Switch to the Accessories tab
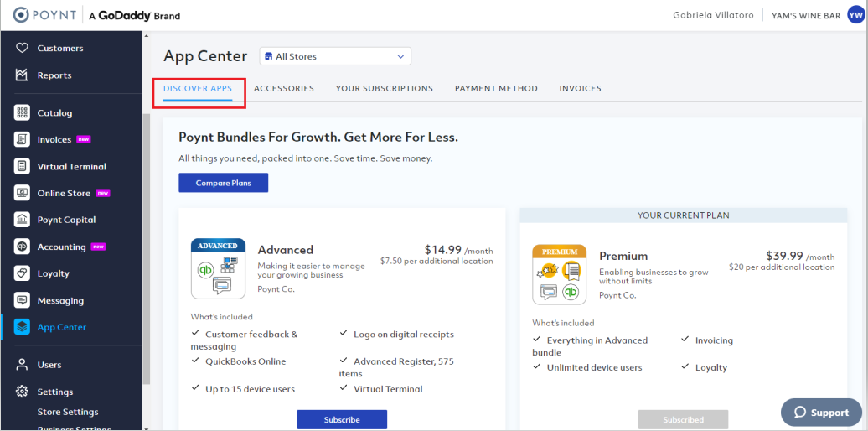 pyautogui.click(x=284, y=88)
